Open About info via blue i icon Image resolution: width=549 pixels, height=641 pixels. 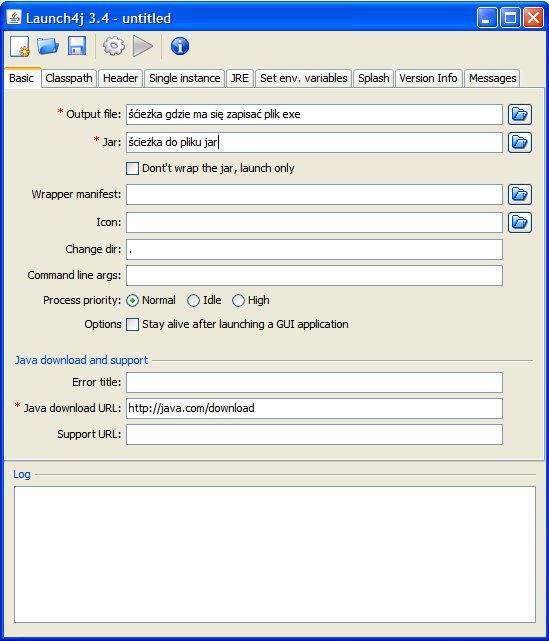pos(180,46)
